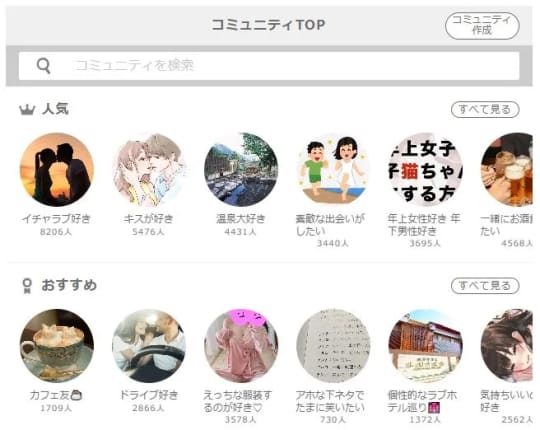540x430 pixels.
Task: Click すべて見る in the 人気 section
Action: tap(485, 109)
